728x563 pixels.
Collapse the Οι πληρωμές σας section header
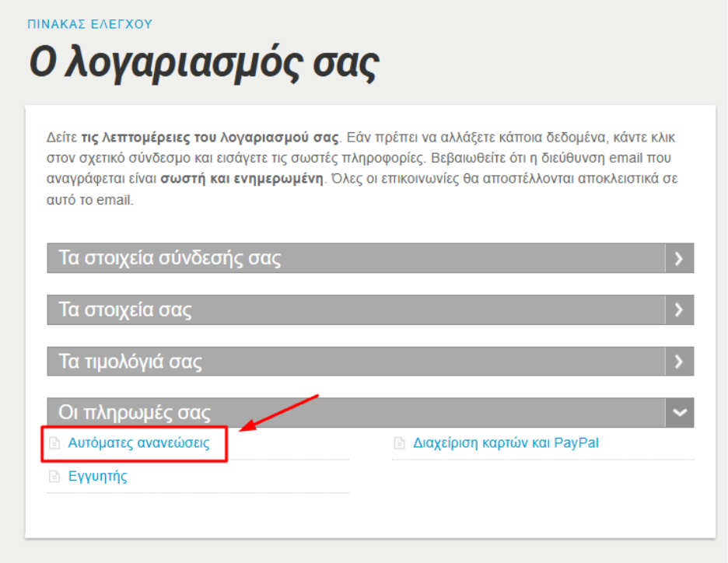point(370,412)
